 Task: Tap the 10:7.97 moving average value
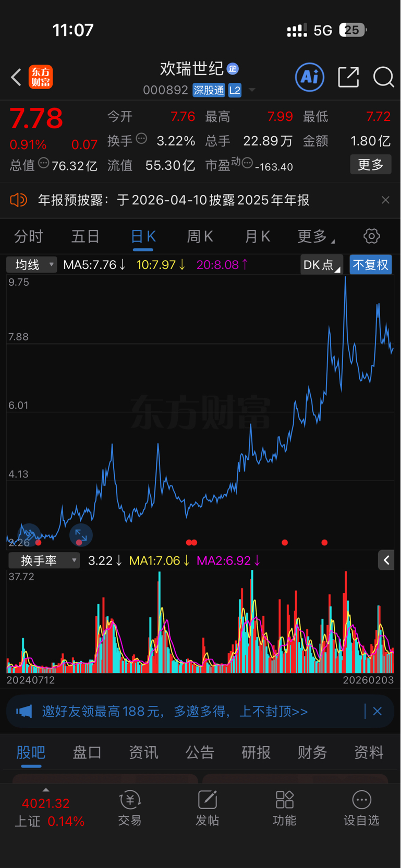pyautogui.click(x=161, y=265)
